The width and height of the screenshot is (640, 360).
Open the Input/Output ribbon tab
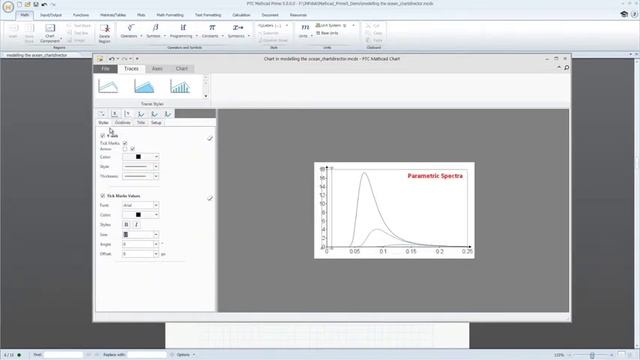(51, 15)
